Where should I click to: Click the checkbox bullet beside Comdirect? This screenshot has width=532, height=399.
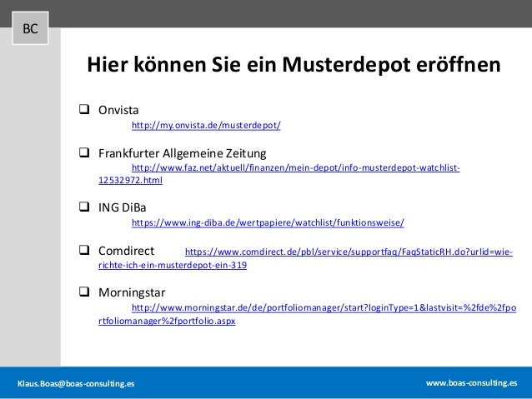pyautogui.click(x=84, y=250)
